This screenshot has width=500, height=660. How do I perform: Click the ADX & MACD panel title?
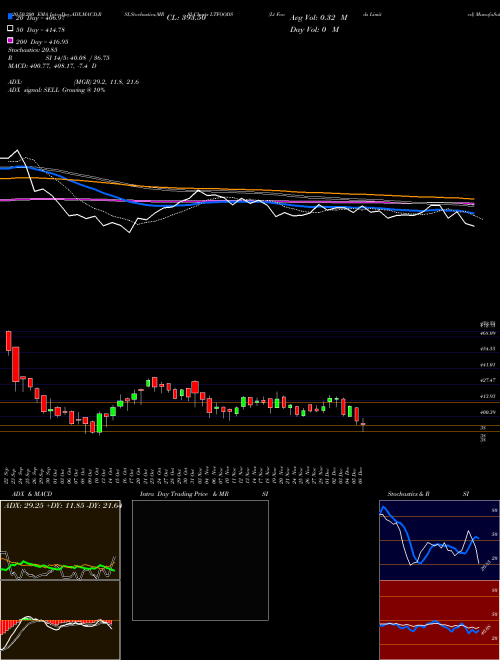pos(32,494)
